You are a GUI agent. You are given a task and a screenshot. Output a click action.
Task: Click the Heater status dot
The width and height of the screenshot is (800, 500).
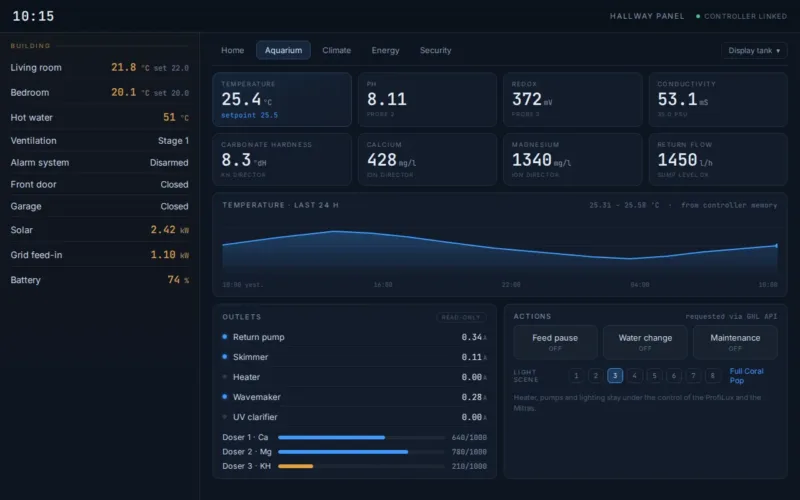tap(224, 377)
